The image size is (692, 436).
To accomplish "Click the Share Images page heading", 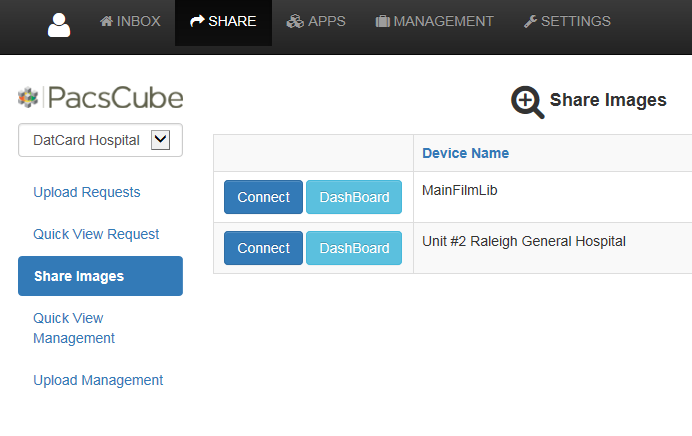I will tap(608, 100).
